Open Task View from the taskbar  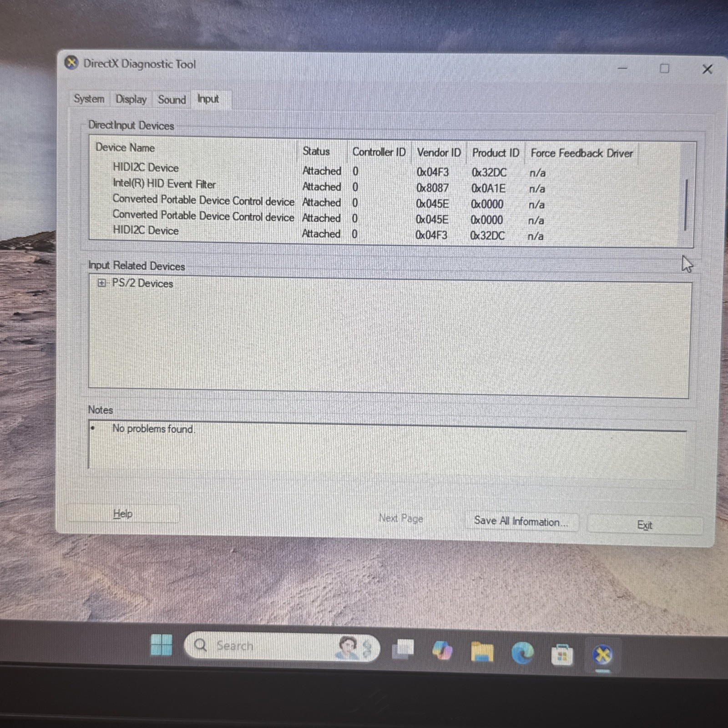[403, 649]
